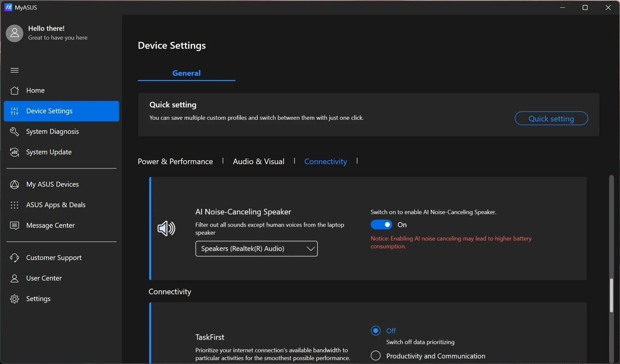Click the ASUS Apps & Deals grid icon
Image resolution: width=620 pixels, height=364 pixels.
pyautogui.click(x=15, y=205)
